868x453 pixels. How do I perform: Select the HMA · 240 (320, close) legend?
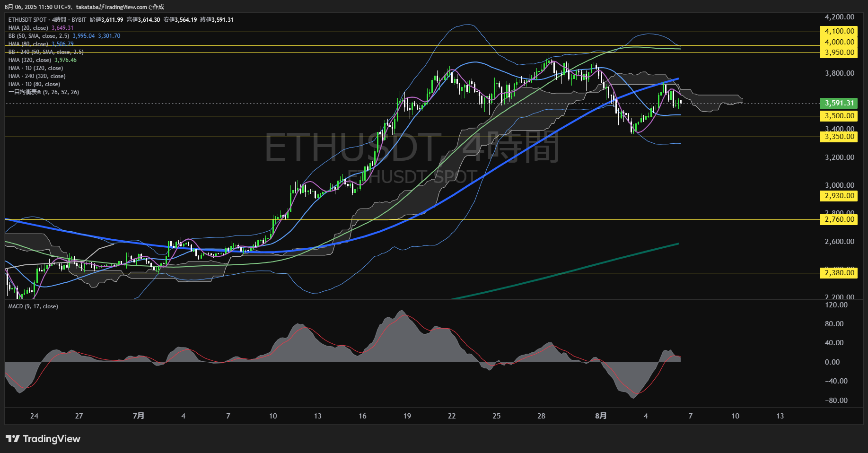pos(37,76)
